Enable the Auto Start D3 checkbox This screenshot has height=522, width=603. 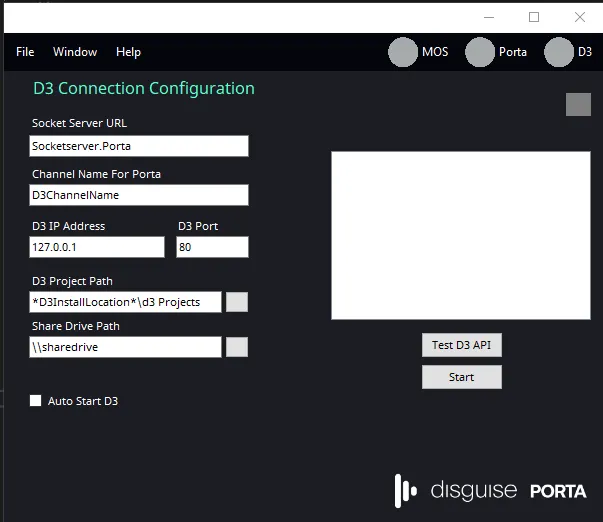(x=35, y=400)
